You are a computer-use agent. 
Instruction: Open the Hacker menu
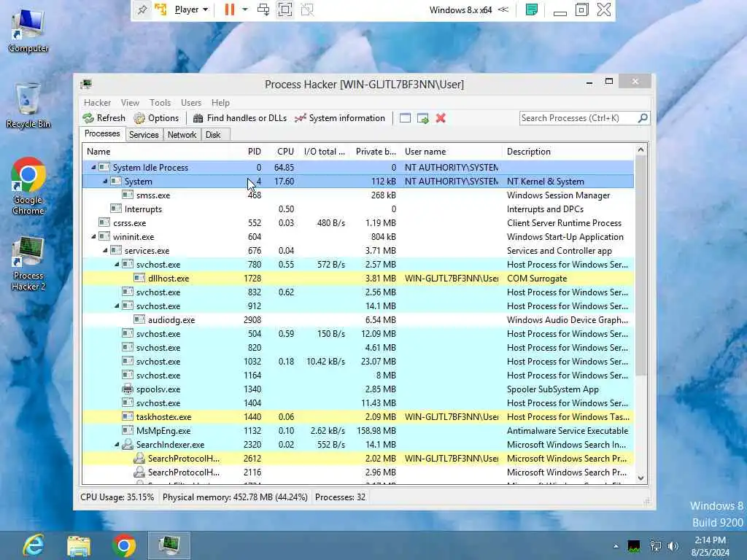[97, 102]
